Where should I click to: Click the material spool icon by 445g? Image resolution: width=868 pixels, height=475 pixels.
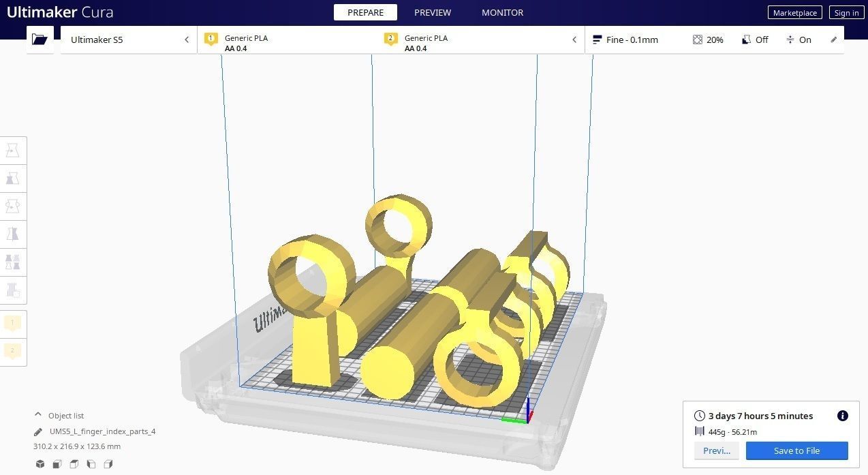[x=700, y=431]
